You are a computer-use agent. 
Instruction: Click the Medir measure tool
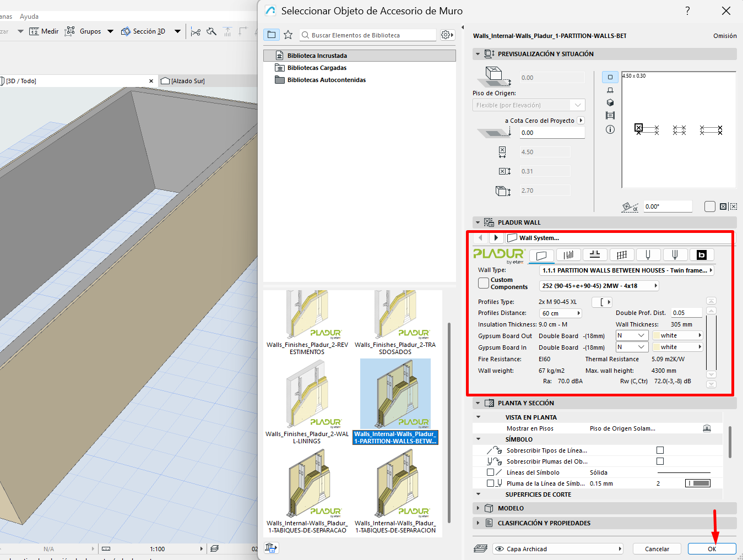pyautogui.click(x=44, y=31)
